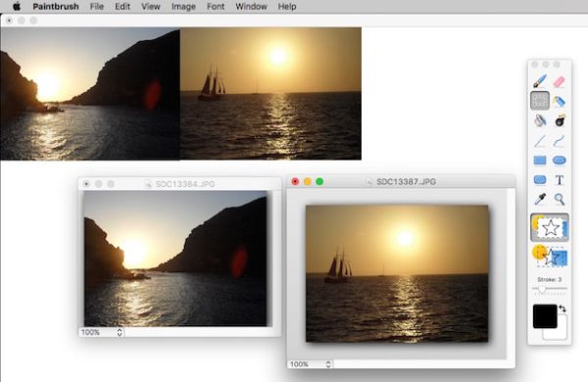Enable transparent selection mode option
The width and height of the screenshot is (588, 382).
[550, 256]
